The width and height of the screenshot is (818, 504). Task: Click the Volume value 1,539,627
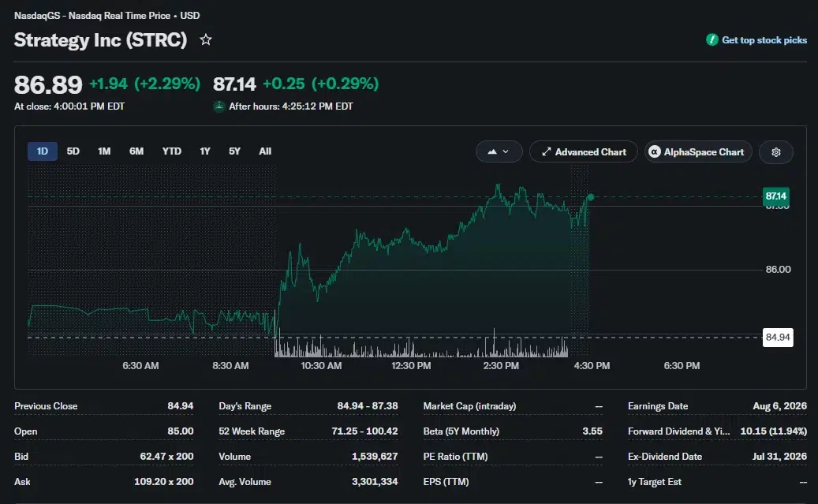pos(375,457)
